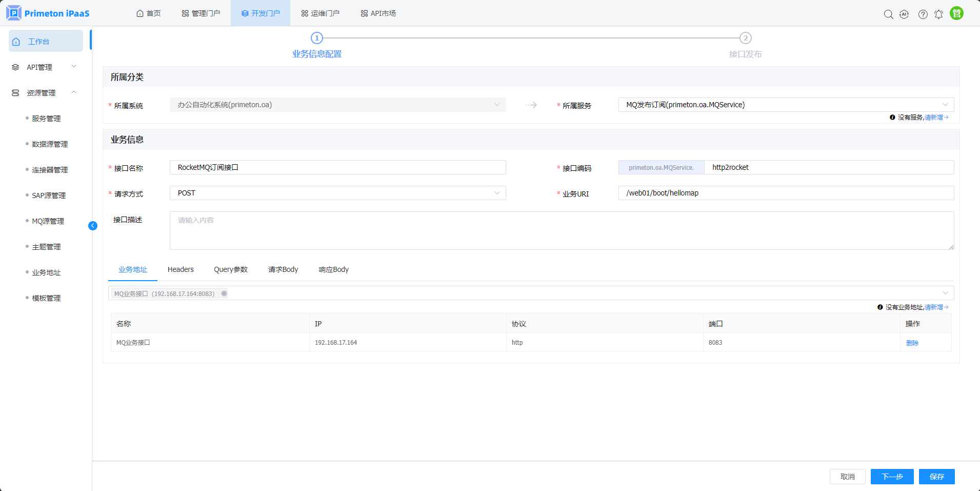Screen dimensions: 980x491
Task: Click the 接口描述 text area
Action: tap(562, 231)
